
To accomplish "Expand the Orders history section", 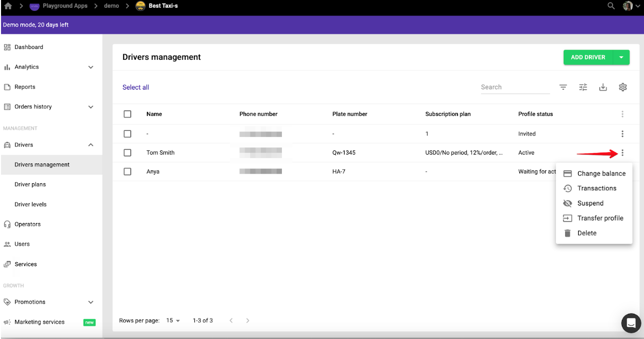I will point(91,107).
